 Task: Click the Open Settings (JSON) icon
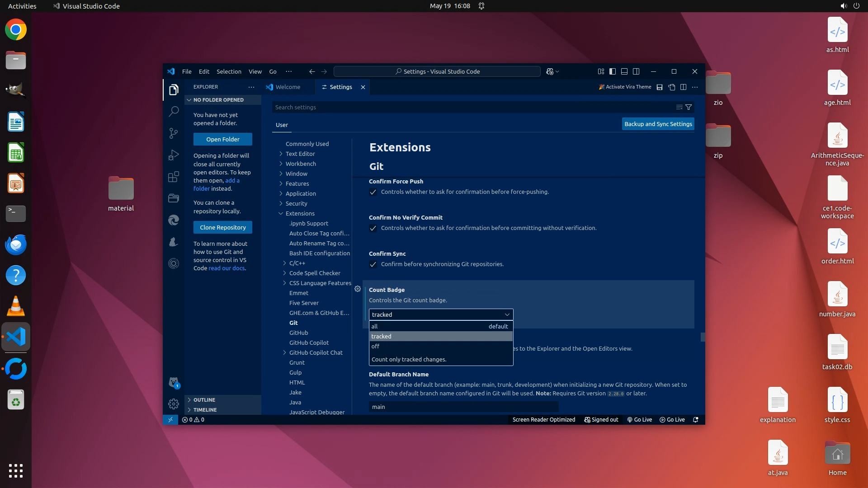tap(672, 87)
